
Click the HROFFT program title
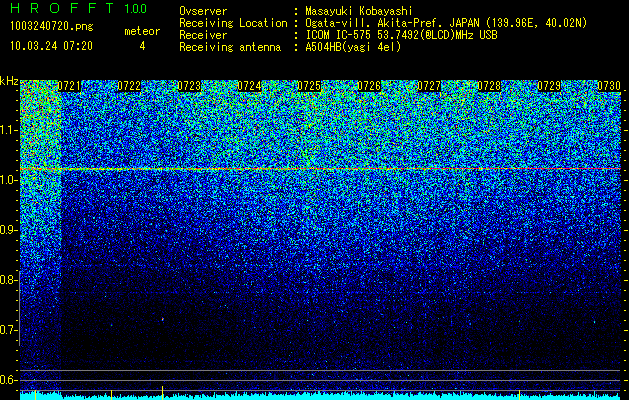[x=61, y=8]
